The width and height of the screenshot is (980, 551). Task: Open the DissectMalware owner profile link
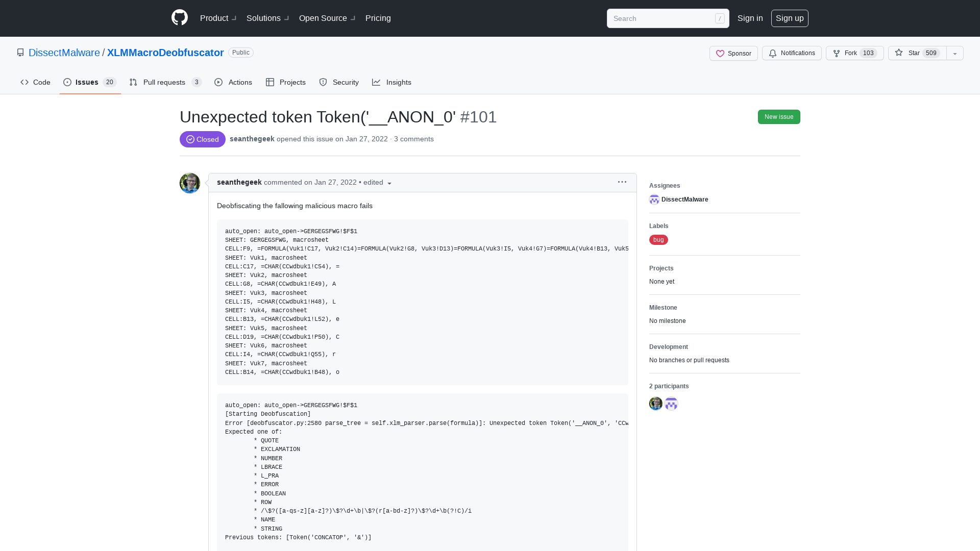(64, 53)
